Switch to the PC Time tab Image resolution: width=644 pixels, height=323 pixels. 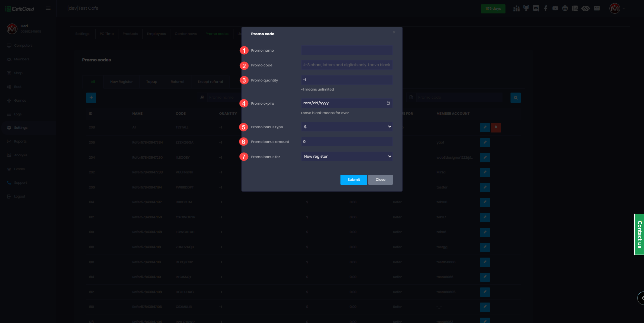point(107,34)
